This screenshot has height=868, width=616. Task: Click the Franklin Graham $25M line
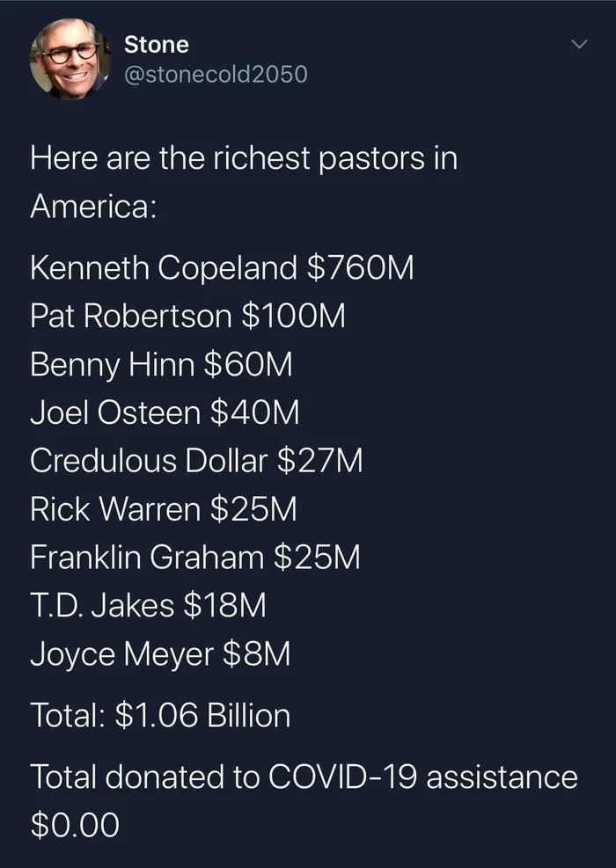[195, 557]
